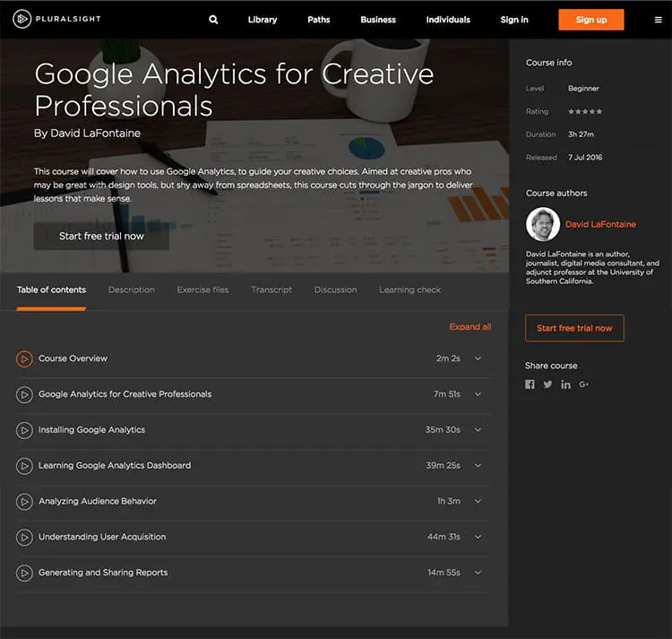Switch to the Description tab
The height and width of the screenshot is (639, 672).
pos(131,289)
